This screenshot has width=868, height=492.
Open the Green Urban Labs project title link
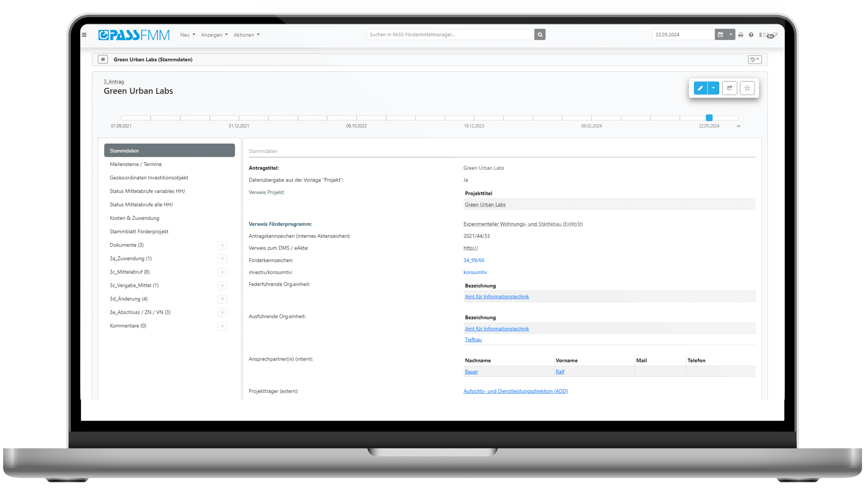(x=485, y=205)
